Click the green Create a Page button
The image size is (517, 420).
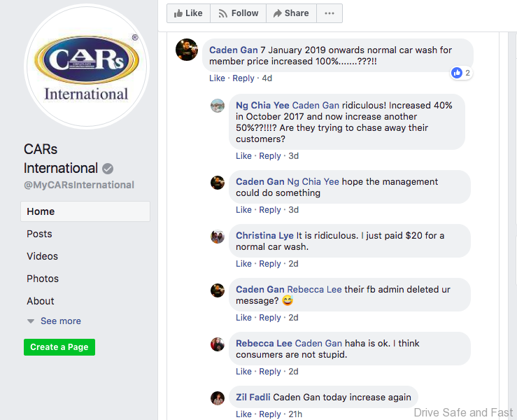59,347
